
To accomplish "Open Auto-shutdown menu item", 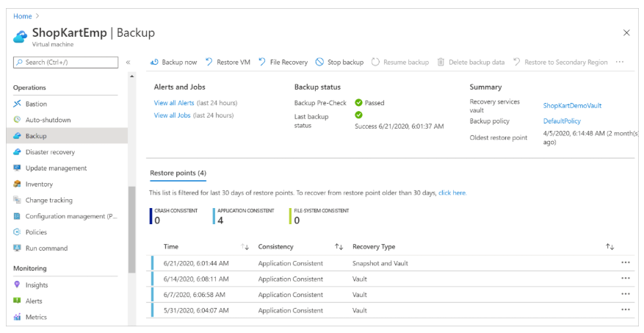I will pos(48,120).
